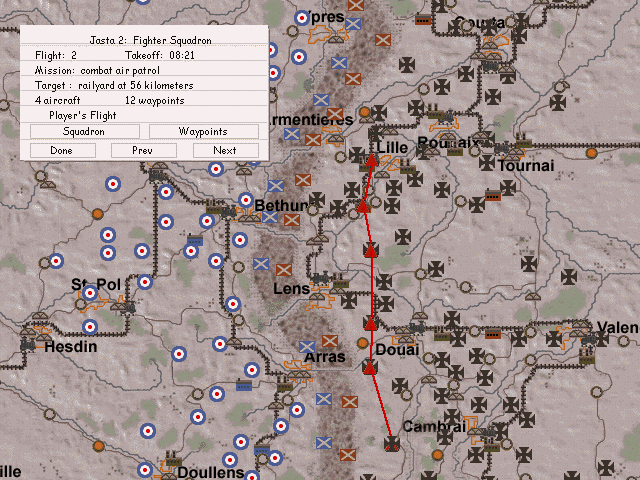The width and height of the screenshot is (640, 480).
Task: Click the 'Target: railyard at 56 kilometers' line
Action: click(x=114, y=85)
